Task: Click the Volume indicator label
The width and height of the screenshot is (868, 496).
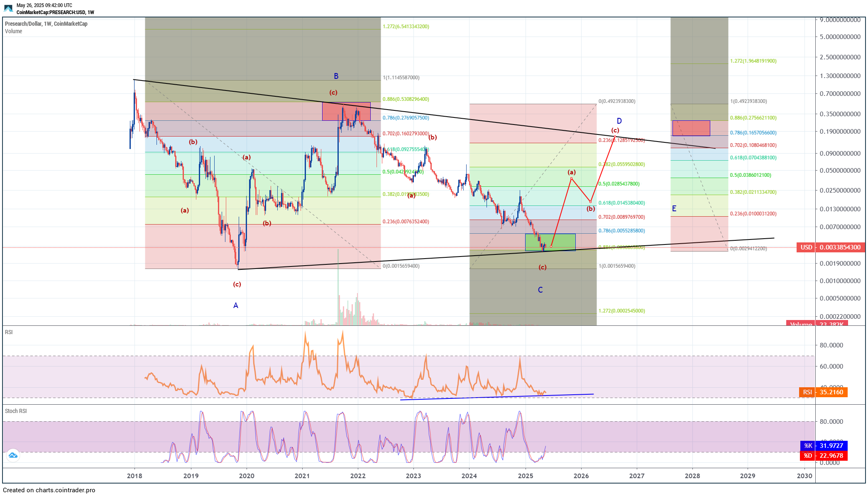Action: 14,31
